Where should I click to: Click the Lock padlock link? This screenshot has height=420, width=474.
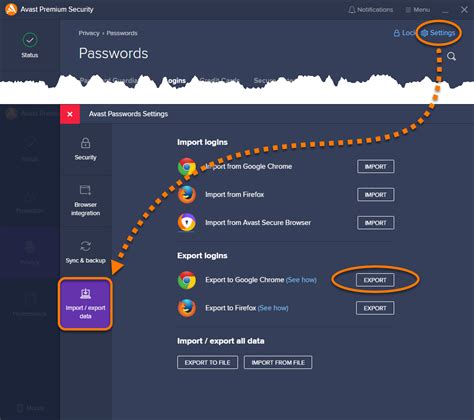click(404, 33)
